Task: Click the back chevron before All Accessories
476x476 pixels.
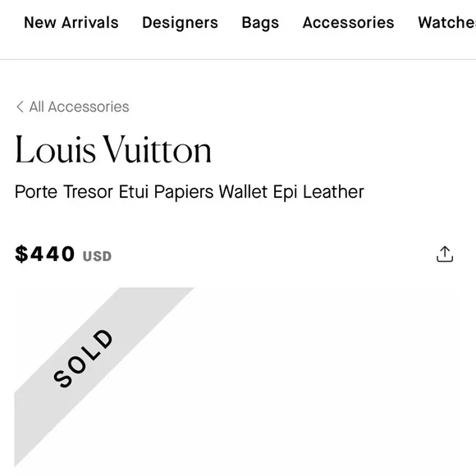Action: 20,107
